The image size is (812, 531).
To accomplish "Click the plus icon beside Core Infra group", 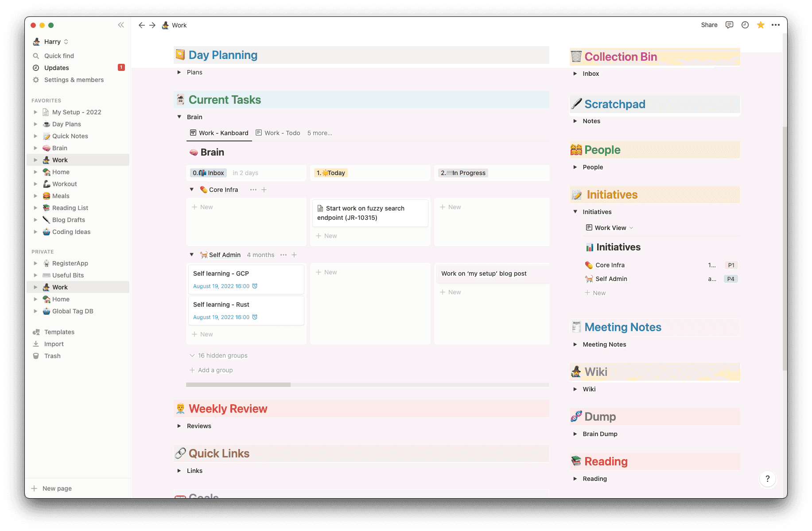I will point(264,190).
